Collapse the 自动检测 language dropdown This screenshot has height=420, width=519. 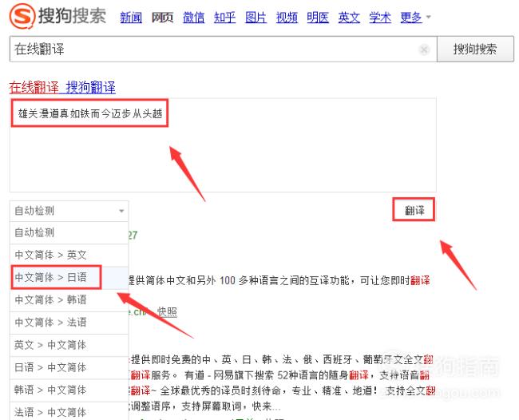click(69, 211)
